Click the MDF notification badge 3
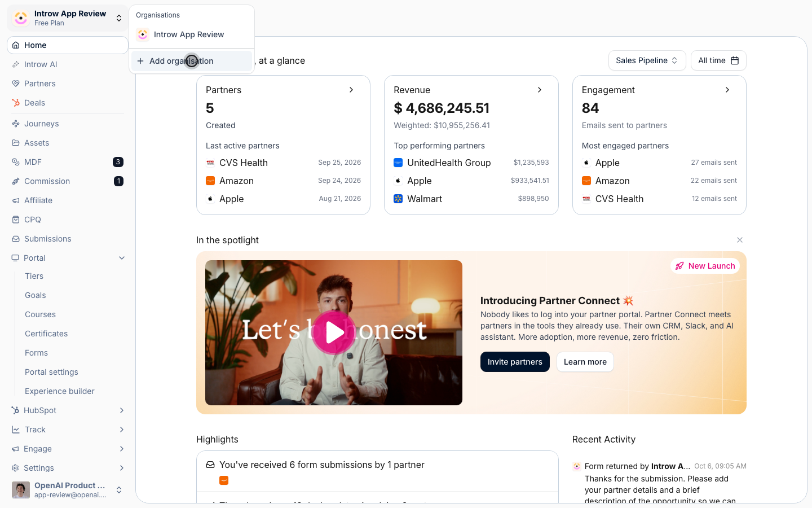The width and height of the screenshot is (812, 508). click(x=118, y=162)
